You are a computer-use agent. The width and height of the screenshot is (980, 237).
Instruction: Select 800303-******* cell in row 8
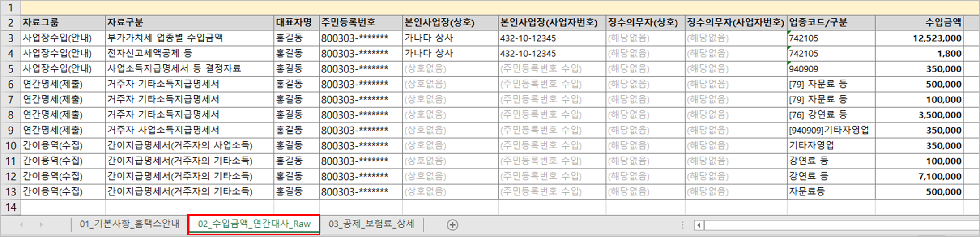361,115
